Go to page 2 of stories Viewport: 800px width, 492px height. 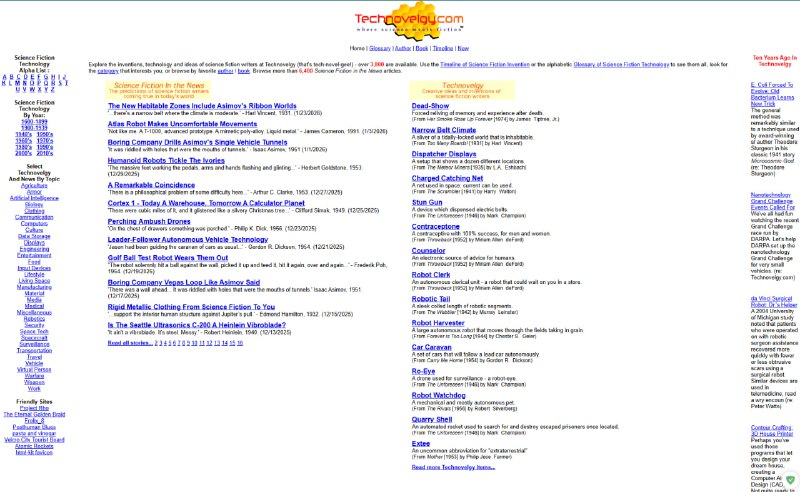pos(156,342)
